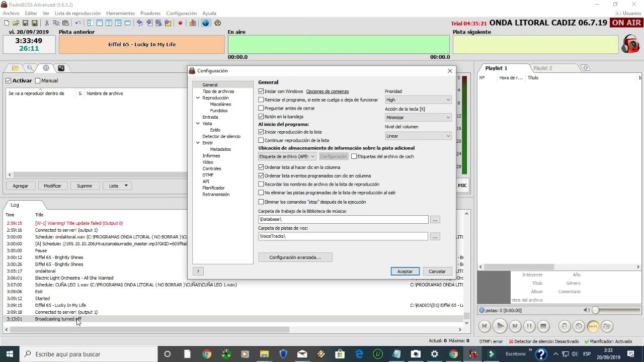
Task: Click the Pause player button
Action: coord(529,326)
